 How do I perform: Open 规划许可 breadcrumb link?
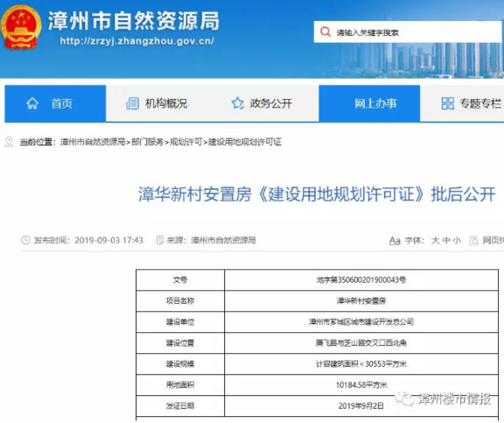click(x=186, y=142)
